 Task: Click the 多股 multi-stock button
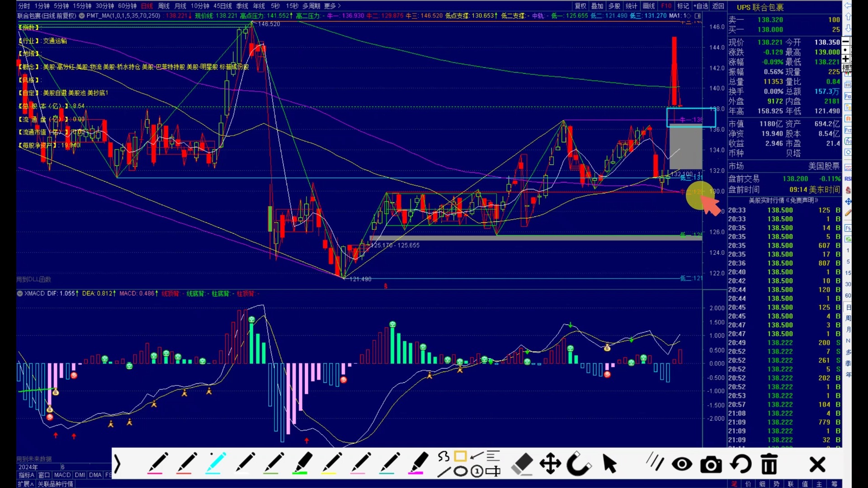(x=614, y=6)
